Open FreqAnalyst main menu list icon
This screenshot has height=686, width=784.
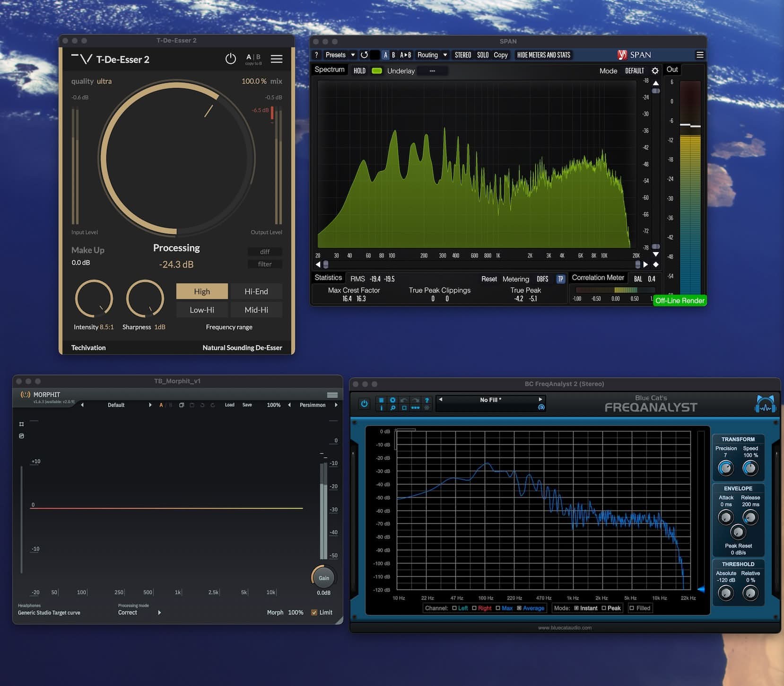381,400
